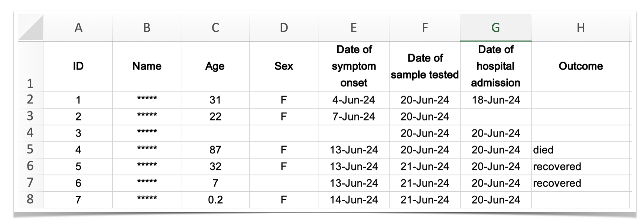Select the 'Date of symptom onset' cell
Viewport: 644px width, 224px height.
(354, 66)
